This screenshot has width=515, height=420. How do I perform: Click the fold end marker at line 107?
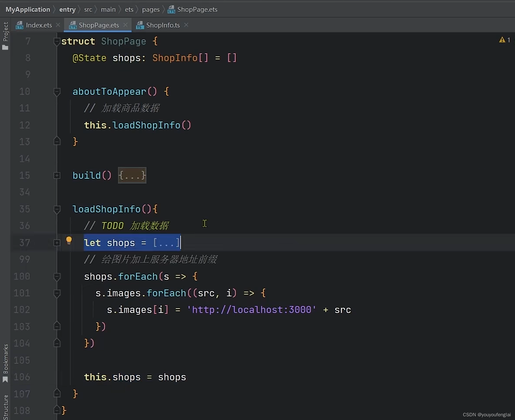point(57,394)
